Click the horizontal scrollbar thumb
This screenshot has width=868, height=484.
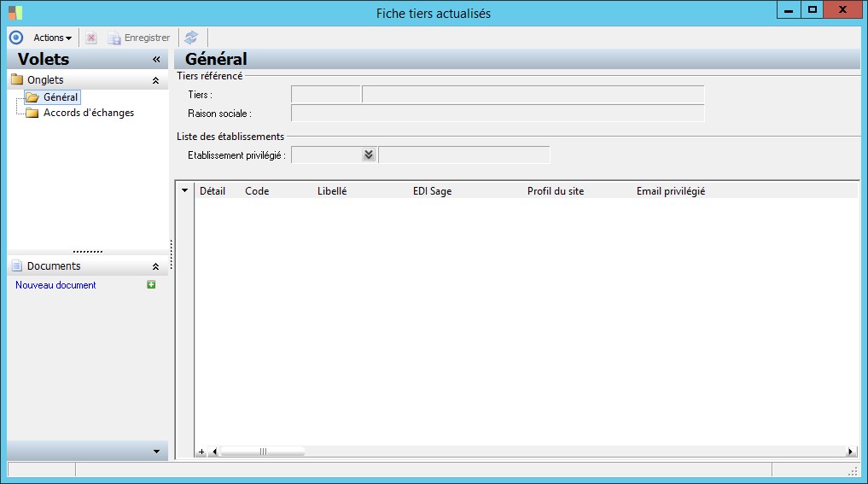pyautogui.click(x=263, y=452)
